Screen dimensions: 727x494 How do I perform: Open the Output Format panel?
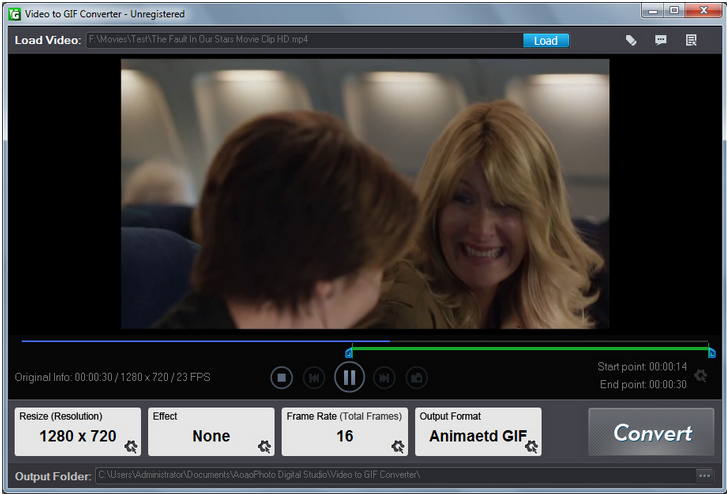point(478,431)
